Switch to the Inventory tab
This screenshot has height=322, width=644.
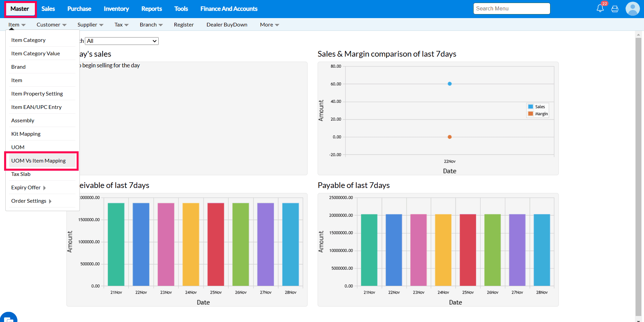point(116,9)
